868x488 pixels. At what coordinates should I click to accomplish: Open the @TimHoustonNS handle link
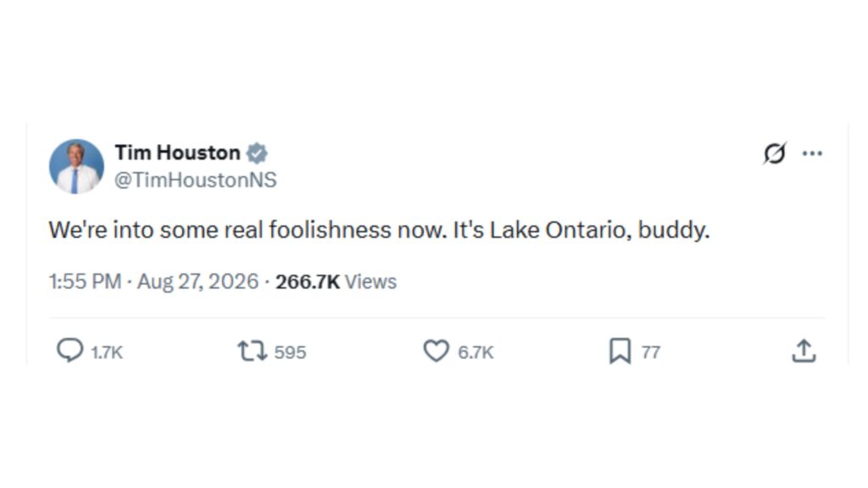196,180
